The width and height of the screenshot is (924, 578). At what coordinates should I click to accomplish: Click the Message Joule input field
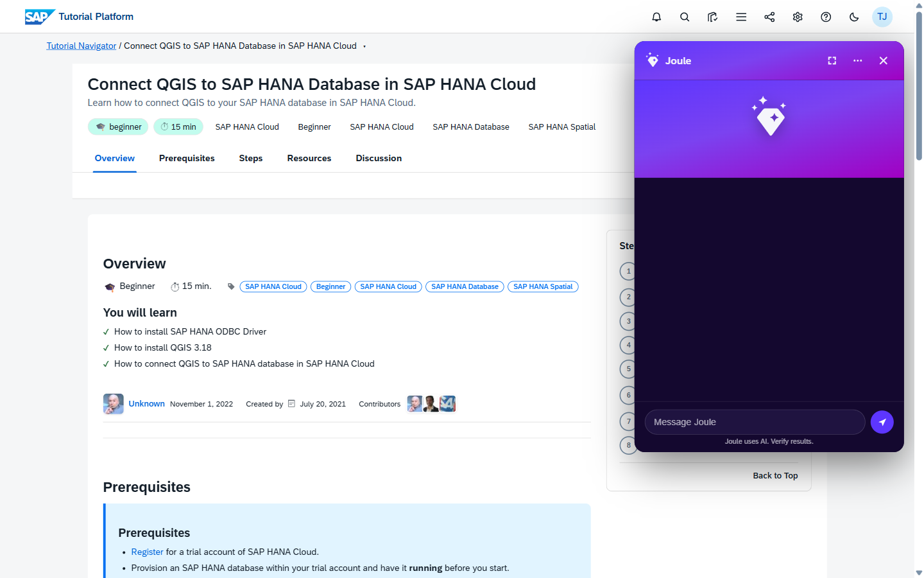(755, 422)
